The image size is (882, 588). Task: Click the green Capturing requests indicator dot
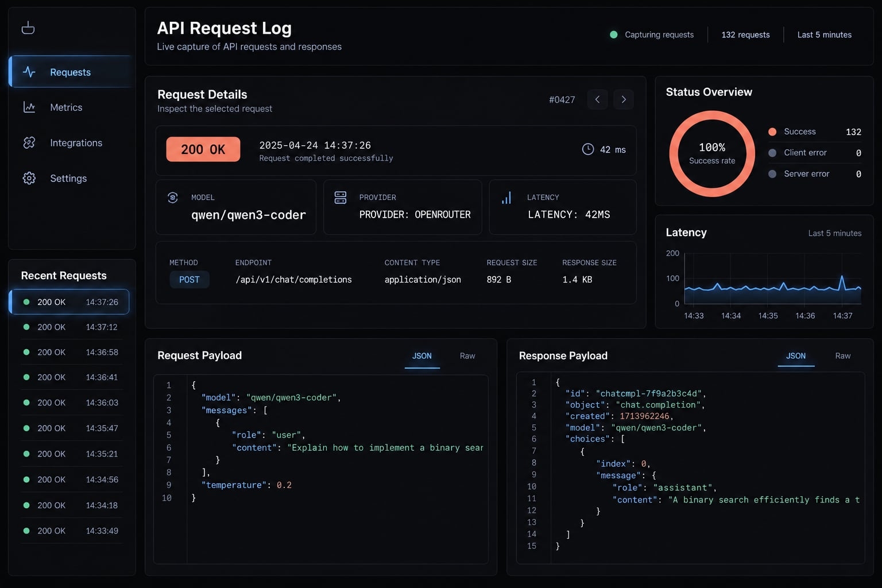point(614,35)
